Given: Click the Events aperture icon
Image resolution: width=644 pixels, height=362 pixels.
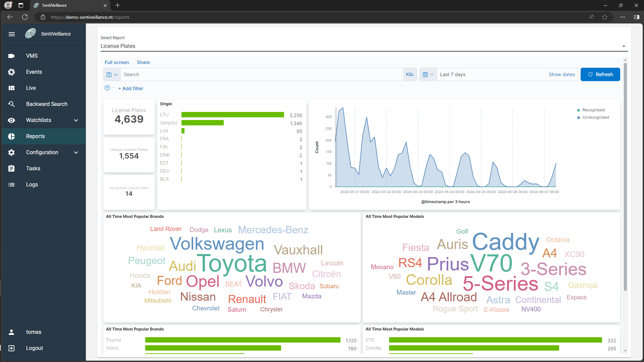Looking at the screenshot, I should (11, 72).
